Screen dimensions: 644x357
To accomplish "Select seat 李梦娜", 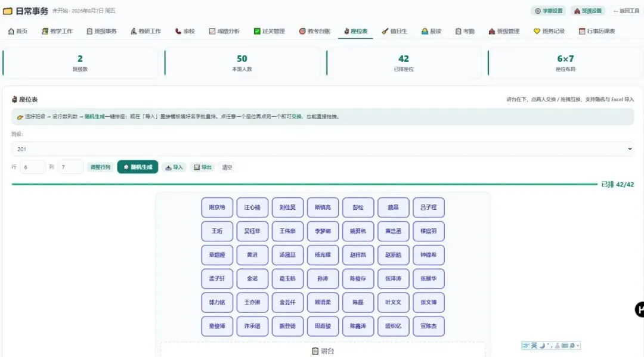I will (323, 231).
